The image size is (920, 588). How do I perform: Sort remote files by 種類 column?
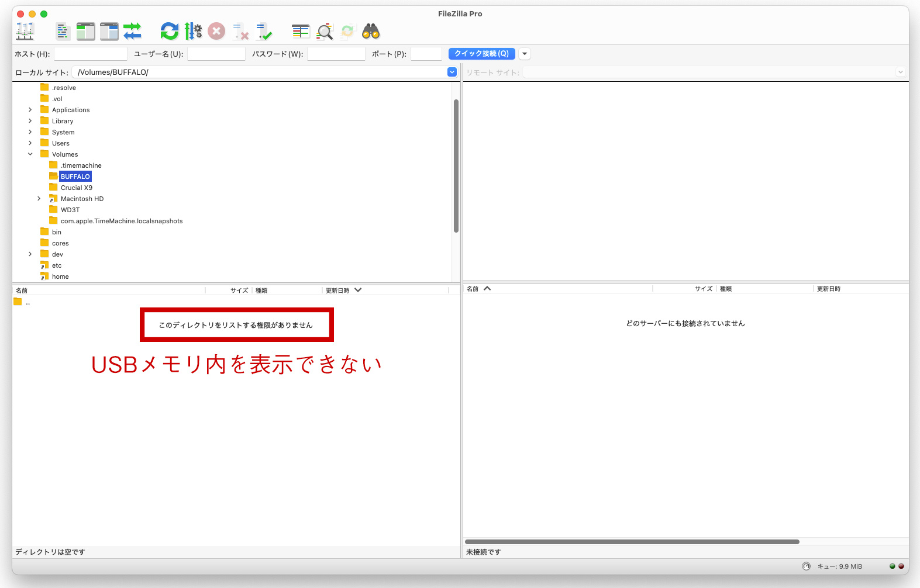coord(765,289)
